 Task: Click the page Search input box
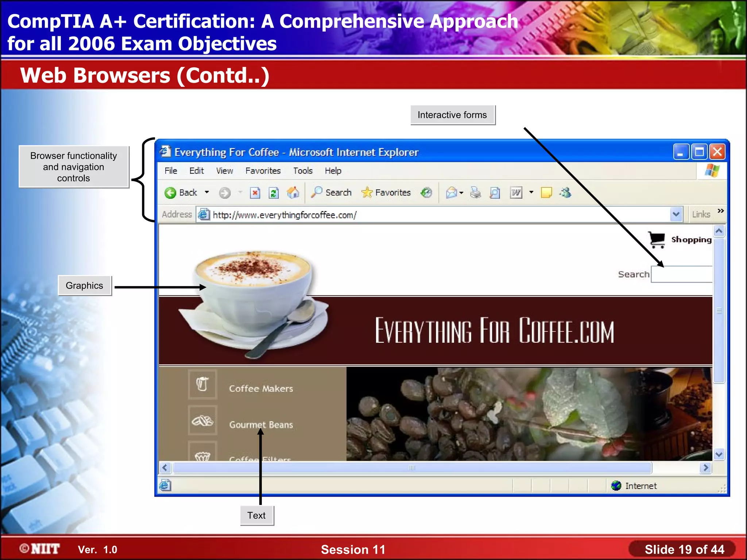[682, 274]
